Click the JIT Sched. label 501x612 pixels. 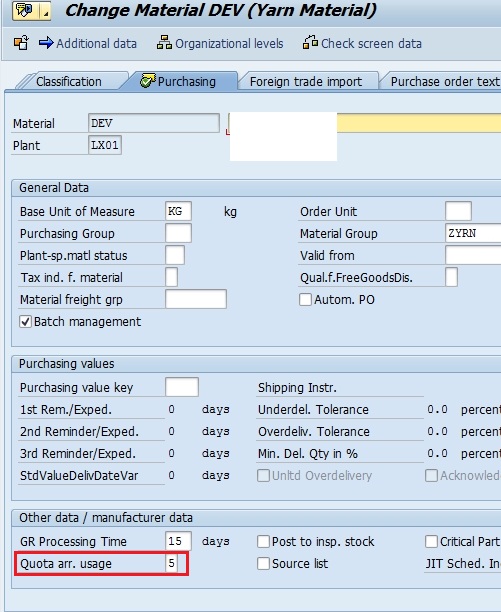tap(463, 564)
